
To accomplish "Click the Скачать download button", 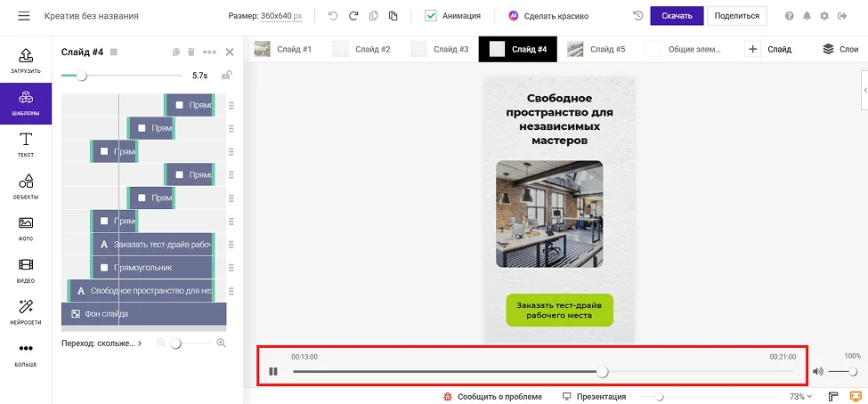I will click(x=677, y=16).
